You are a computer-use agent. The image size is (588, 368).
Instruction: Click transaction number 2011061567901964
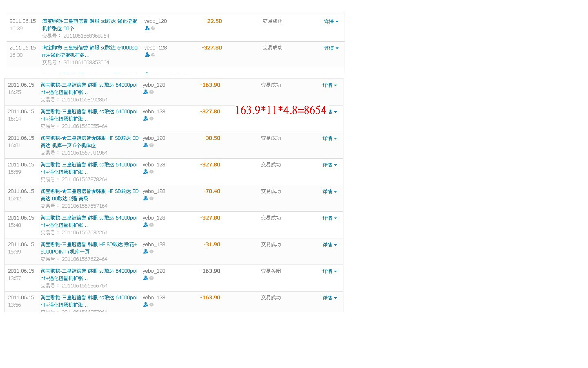85,153
